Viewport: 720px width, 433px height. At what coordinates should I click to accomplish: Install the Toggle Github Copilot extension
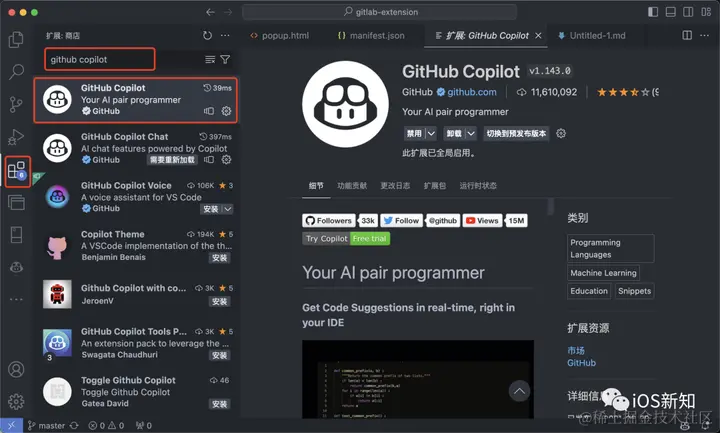pyautogui.click(x=219, y=404)
